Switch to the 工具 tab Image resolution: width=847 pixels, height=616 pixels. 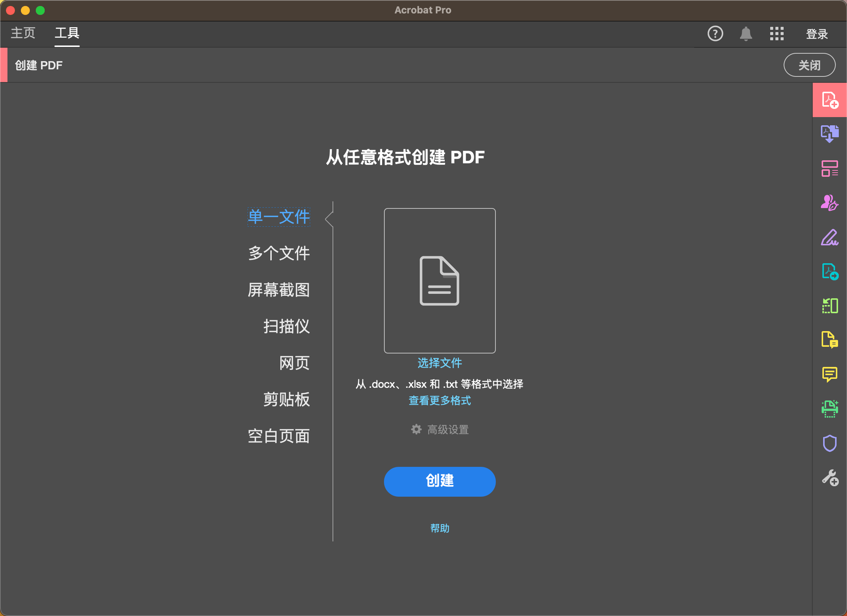tap(67, 33)
